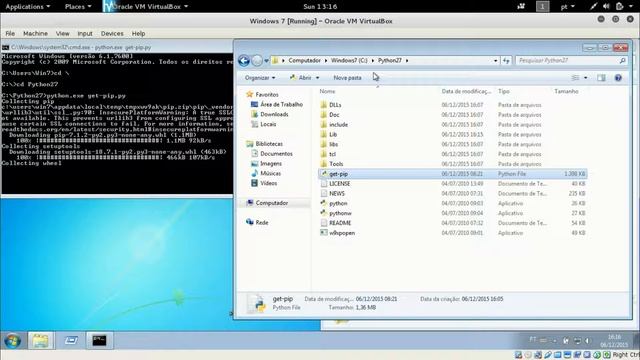Screen dimensions: 640x360
Task: Select Computador in the navigation pane
Action: [272, 203]
